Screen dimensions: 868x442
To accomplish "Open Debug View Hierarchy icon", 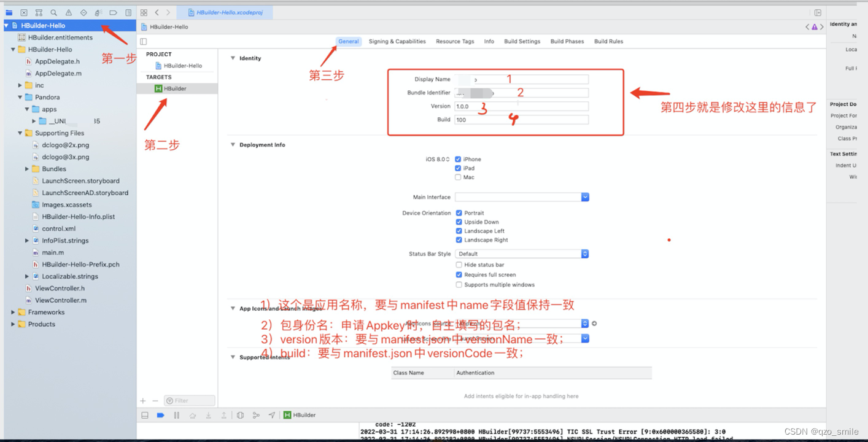I will (x=241, y=415).
